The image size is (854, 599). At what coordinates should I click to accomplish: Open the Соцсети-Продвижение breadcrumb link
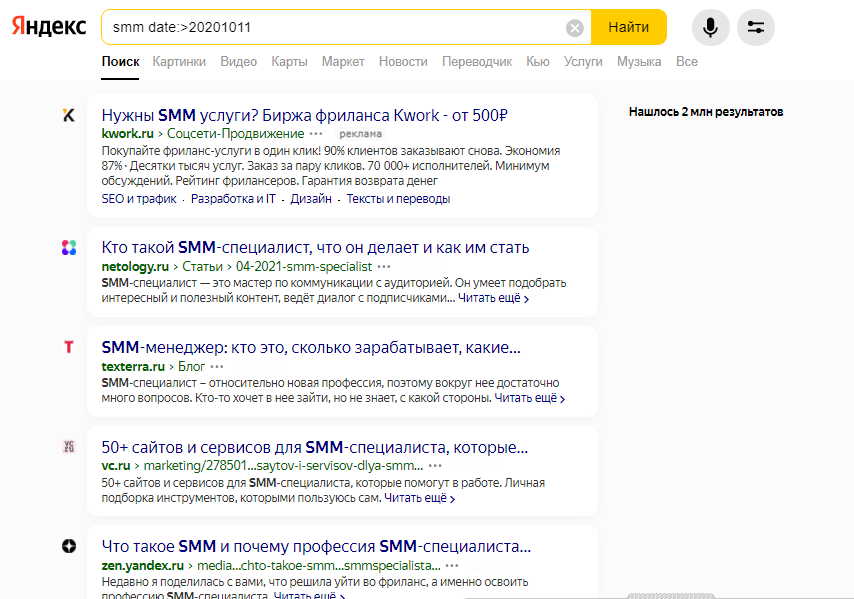(x=235, y=134)
